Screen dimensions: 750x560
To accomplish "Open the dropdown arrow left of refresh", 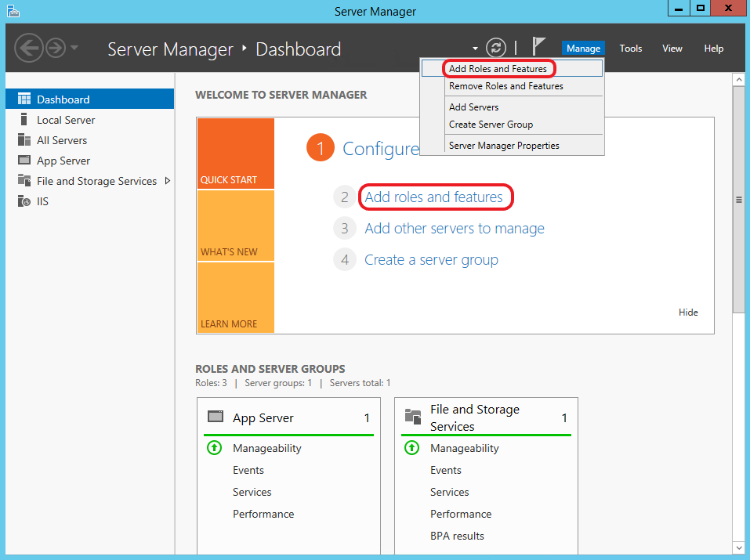I will click(475, 49).
